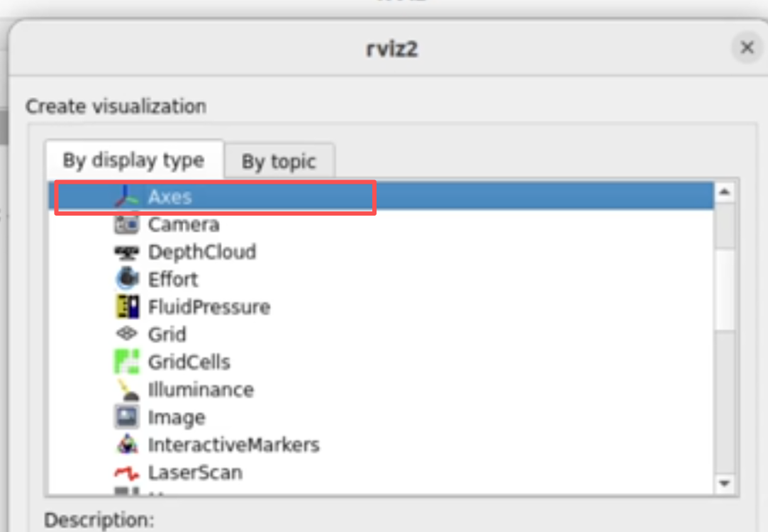Pick the InteractiveMarkers entry
768x532 pixels.
point(381,445)
